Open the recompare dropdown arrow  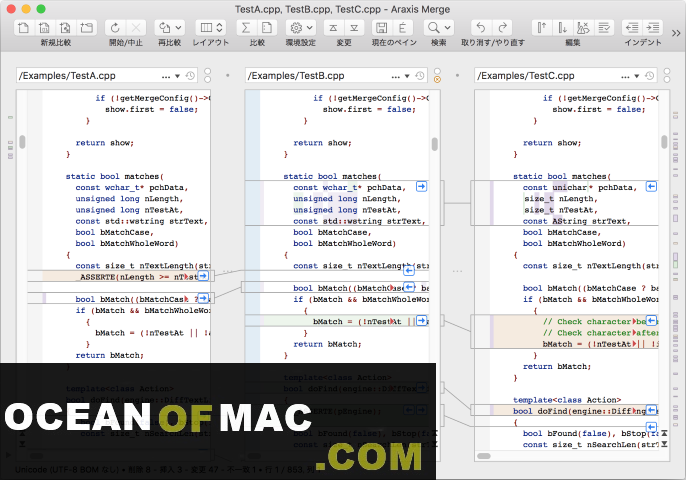178,28
